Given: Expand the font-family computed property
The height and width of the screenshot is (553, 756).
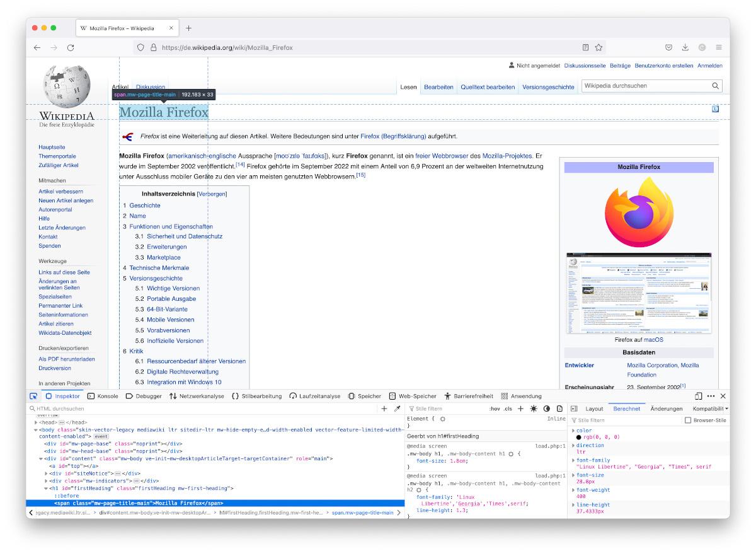Looking at the screenshot, I should (x=573, y=461).
